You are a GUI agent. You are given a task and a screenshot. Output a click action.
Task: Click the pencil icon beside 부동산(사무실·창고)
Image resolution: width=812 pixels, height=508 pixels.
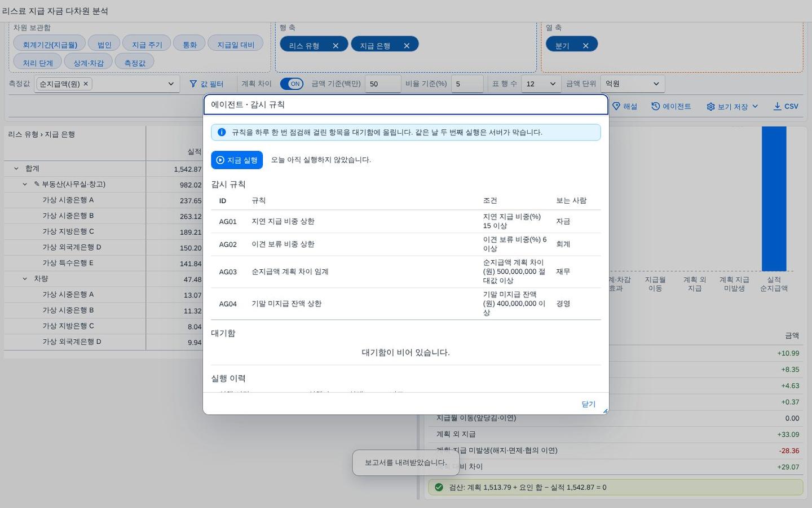pyautogui.click(x=37, y=184)
